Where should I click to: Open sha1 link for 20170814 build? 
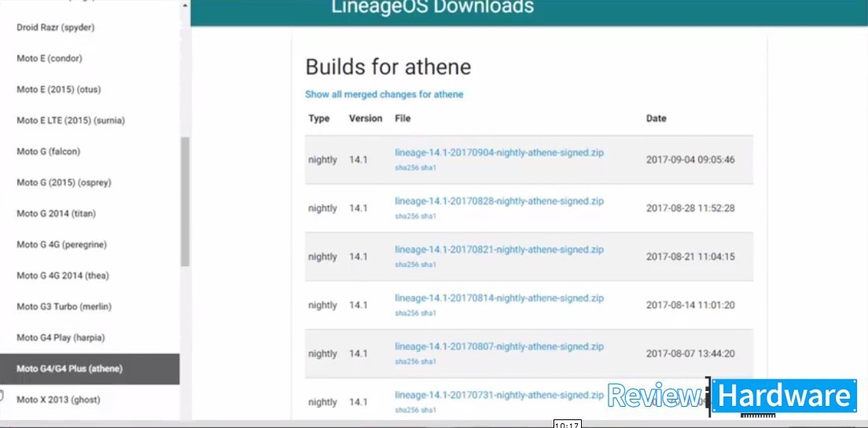[428, 313]
